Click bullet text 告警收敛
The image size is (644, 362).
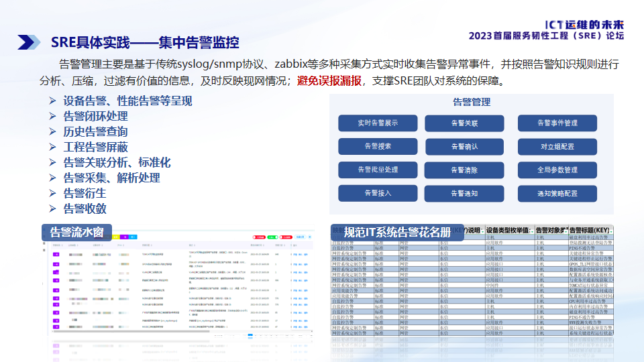click(85, 208)
